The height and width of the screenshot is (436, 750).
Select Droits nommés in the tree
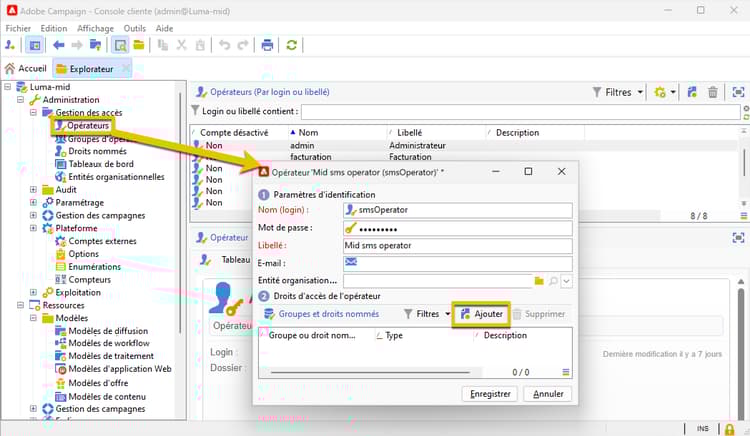pos(97,152)
